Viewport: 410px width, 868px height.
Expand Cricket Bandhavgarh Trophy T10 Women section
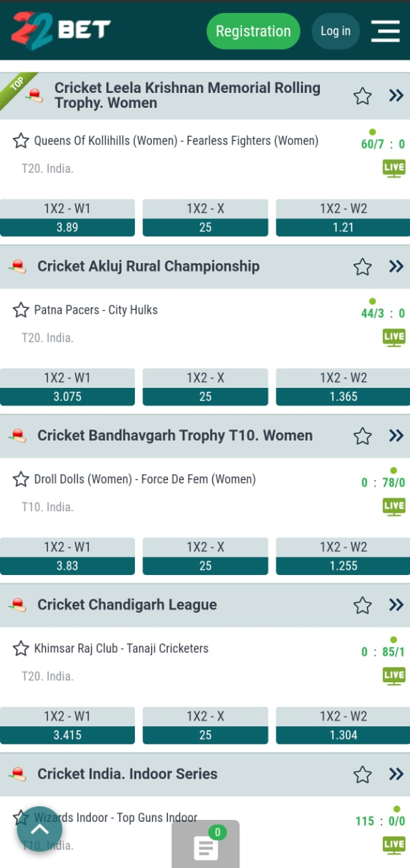tap(396, 435)
